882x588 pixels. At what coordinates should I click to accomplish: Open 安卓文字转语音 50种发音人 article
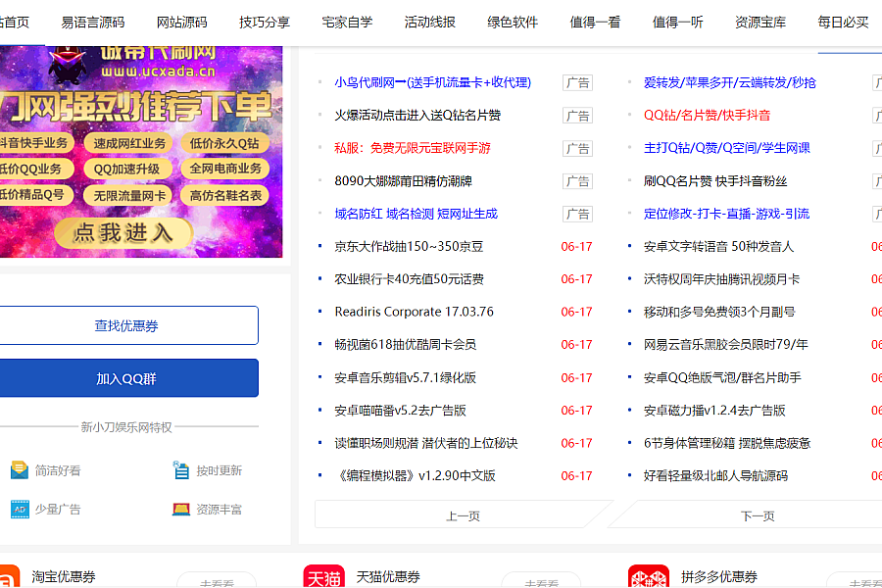pyautogui.click(x=718, y=246)
